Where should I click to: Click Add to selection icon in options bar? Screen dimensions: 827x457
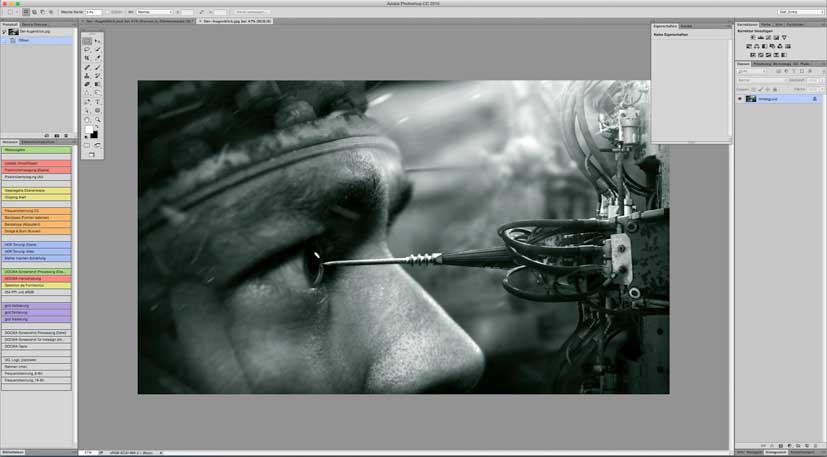(34, 12)
